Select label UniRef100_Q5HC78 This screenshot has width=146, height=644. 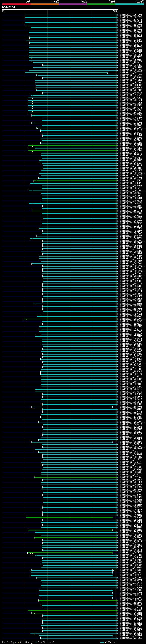131,153
